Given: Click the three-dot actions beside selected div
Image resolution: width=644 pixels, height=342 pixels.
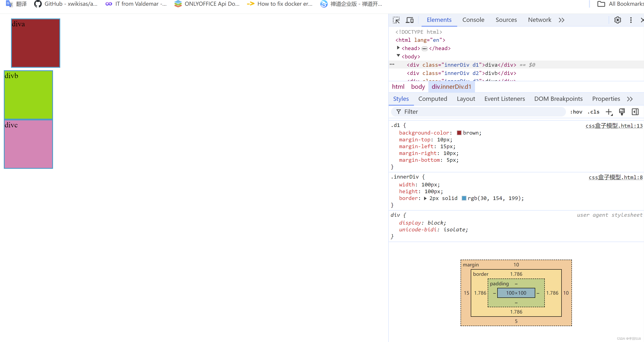Looking at the screenshot, I should click(x=392, y=64).
